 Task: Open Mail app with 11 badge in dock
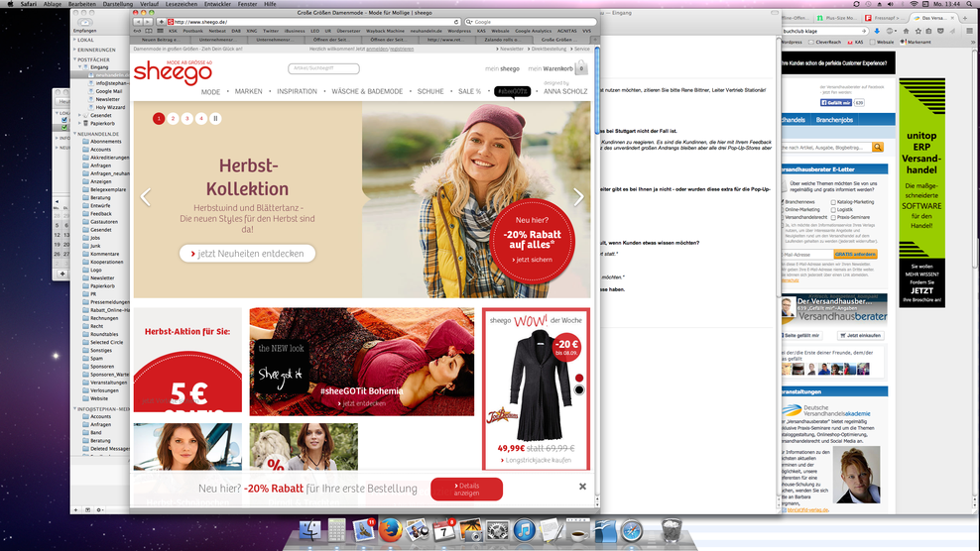tap(363, 530)
